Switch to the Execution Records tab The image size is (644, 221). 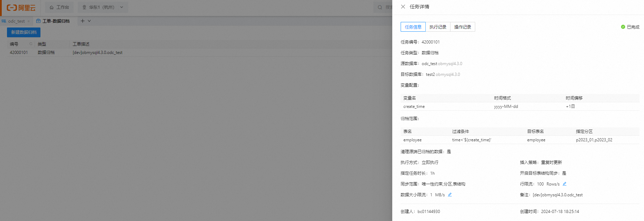point(438,27)
